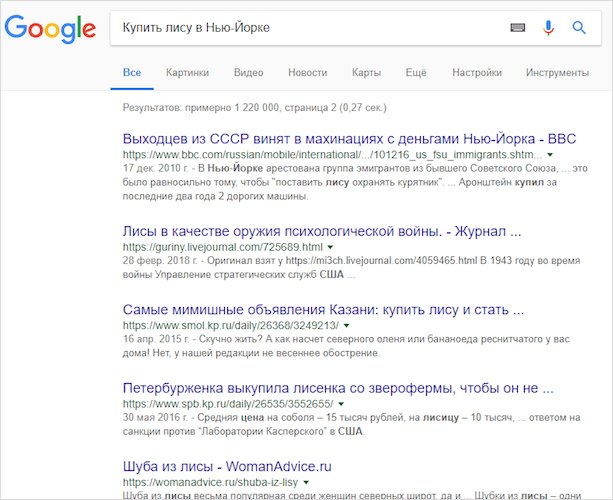Image resolution: width=613 pixels, height=500 pixels.
Task: Expand dropdown arrow next to guriny.livejournal.com URL
Action: 330,247
